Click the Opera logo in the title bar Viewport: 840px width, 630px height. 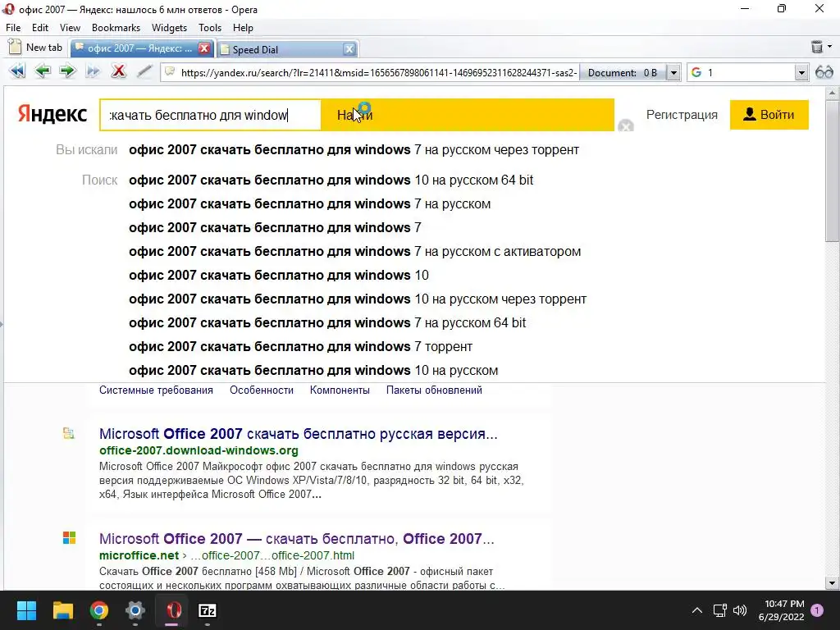coord(8,9)
